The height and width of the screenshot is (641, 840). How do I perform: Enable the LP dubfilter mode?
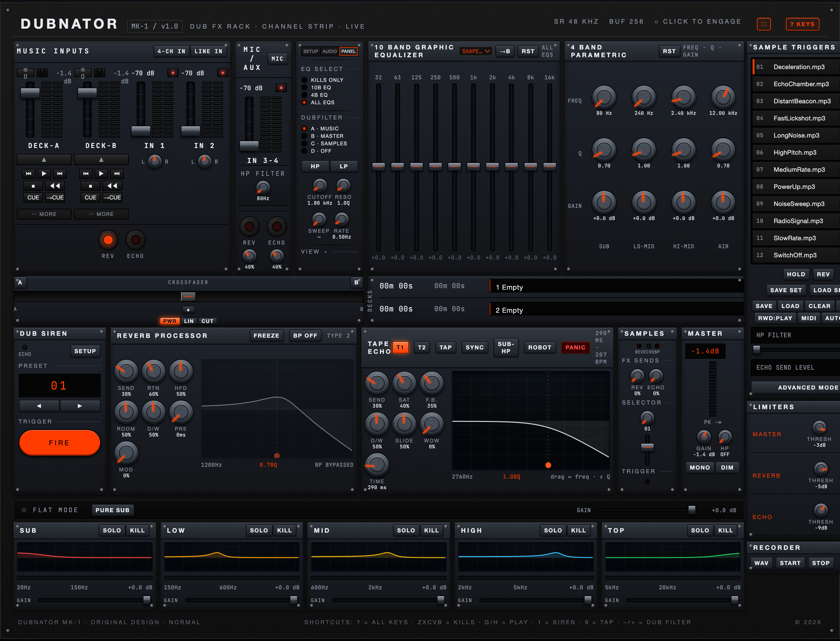click(344, 166)
